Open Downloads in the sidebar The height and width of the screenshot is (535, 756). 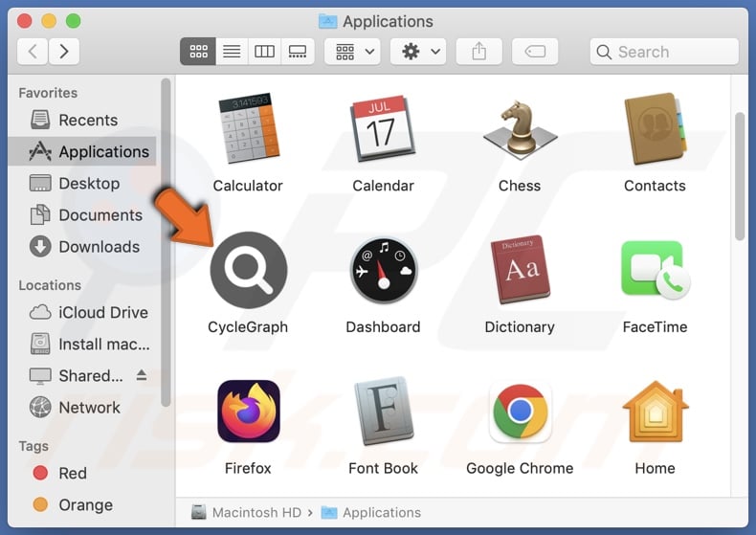82,247
